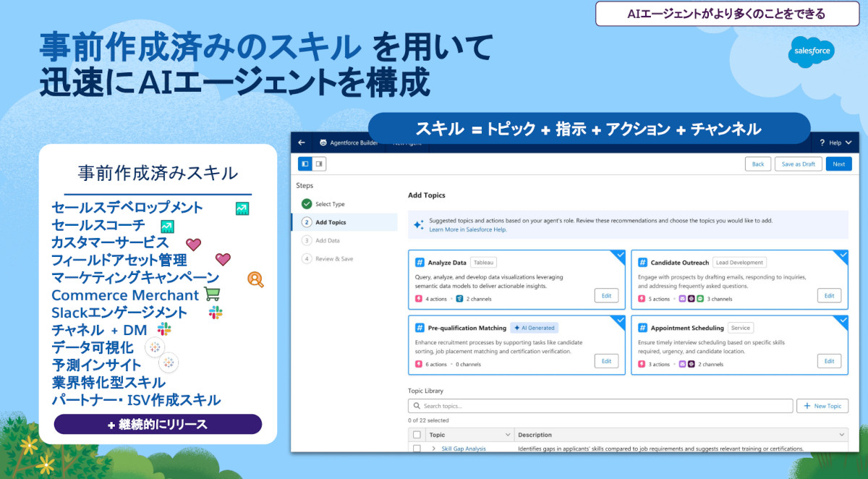Click channel icon beside 2 channels on Analyze Data
Image resolution: width=868 pixels, height=479 pixels.
(459, 298)
